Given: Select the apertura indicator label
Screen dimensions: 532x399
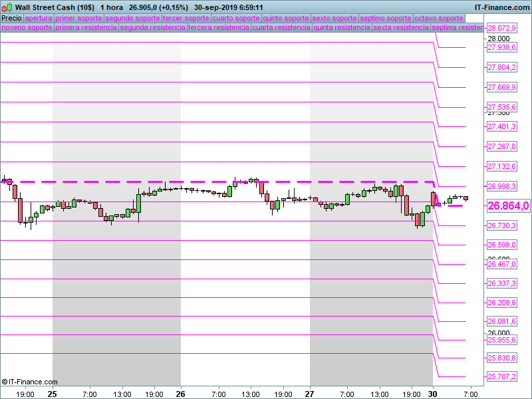Looking at the screenshot, I should (x=38, y=19).
